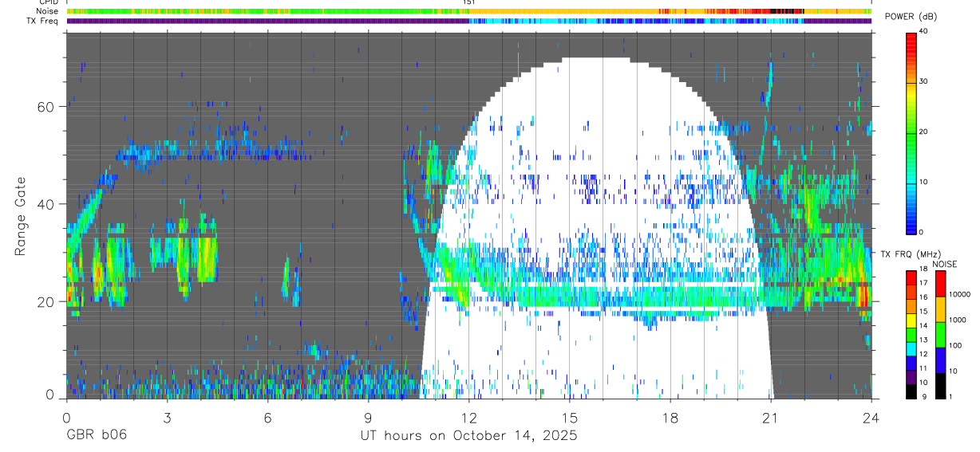The image size is (980, 452).
Task: Click the green NOISE swatch between 100 and 1000
Action: coord(941,335)
